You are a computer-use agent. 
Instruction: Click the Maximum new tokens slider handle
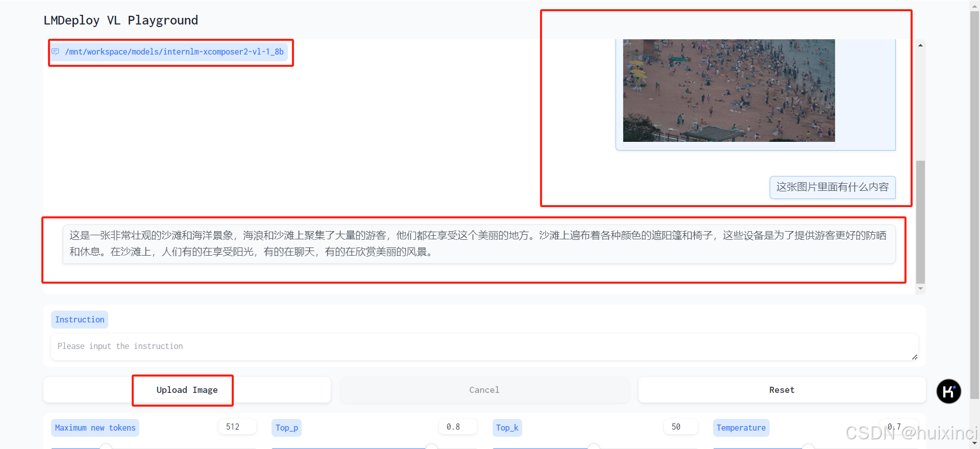tap(106, 447)
